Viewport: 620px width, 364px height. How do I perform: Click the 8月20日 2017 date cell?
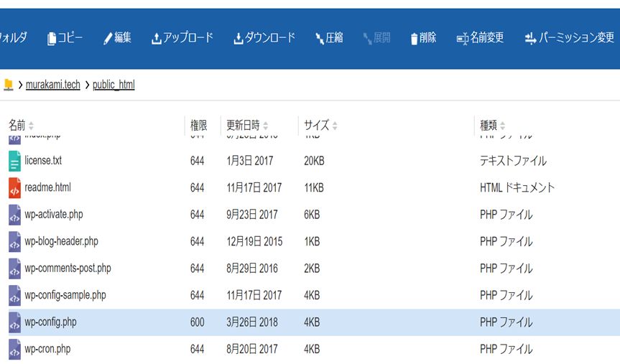[x=252, y=349]
